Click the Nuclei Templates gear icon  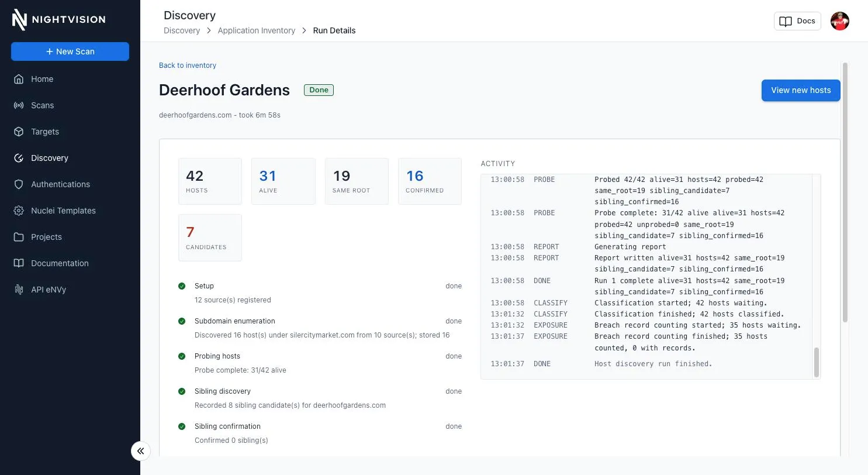19,211
